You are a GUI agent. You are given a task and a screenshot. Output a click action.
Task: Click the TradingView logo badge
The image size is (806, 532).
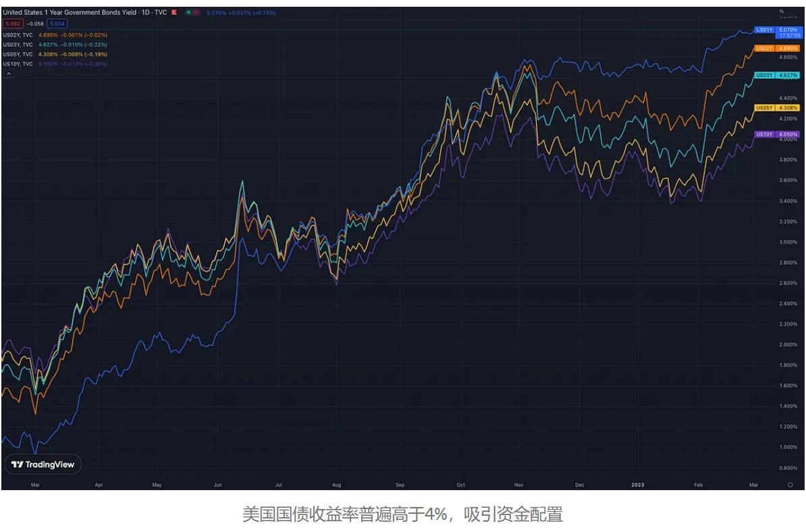click(x=43, y=464)
